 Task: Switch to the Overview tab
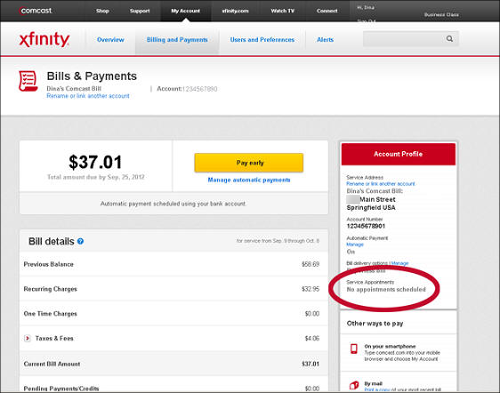click(111, 40)
